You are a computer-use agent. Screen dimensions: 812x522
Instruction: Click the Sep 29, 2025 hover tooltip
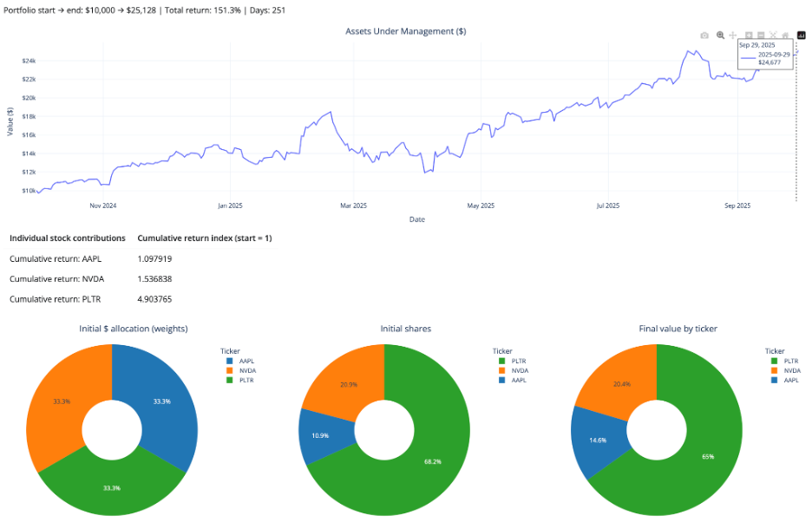pos(763,54)
